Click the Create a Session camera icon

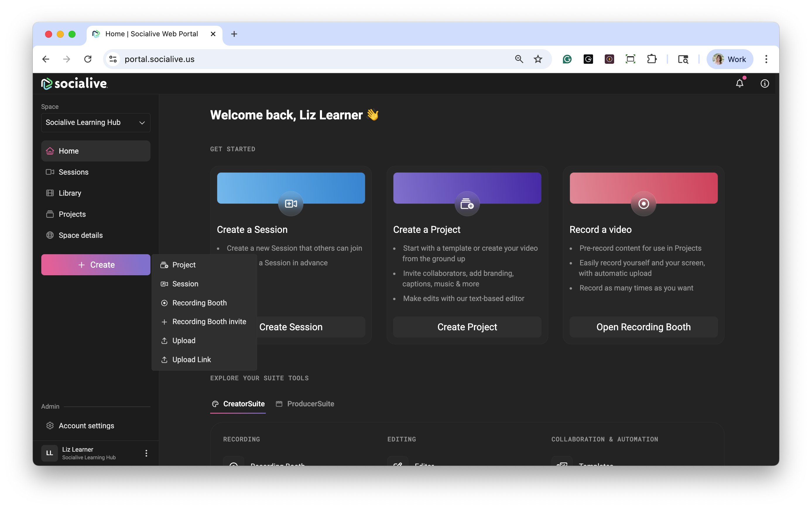[291, 204]
